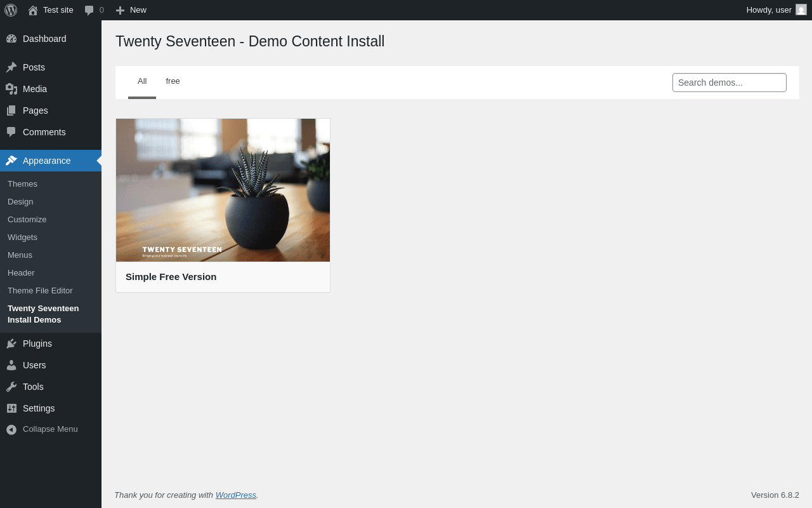
Task: Open the Customize submenu
Action: pos(27,219)
